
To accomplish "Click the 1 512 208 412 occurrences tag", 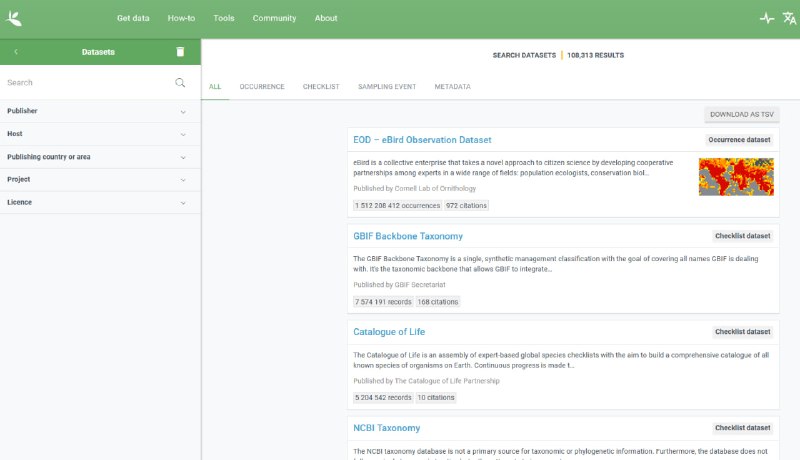I will (x=397, y=206).
